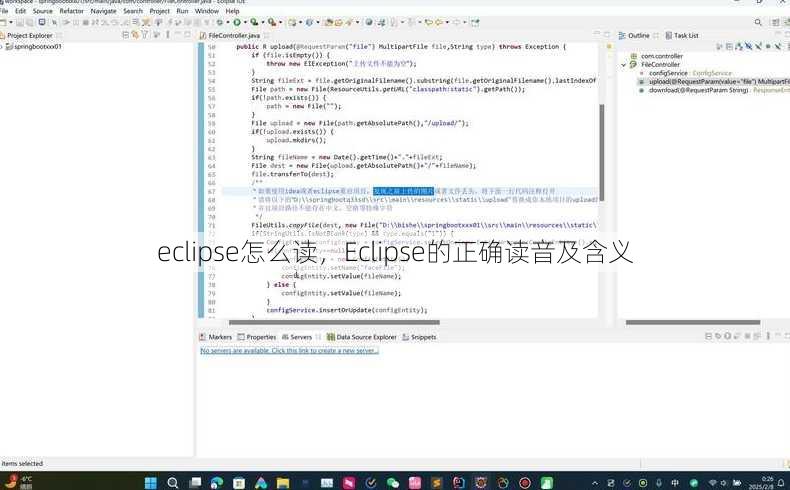Click Collapse All in Project Explorer toolbar
The width and height of the screenshot is (790, 490).
pyautogui.click(x=125, y=35)
